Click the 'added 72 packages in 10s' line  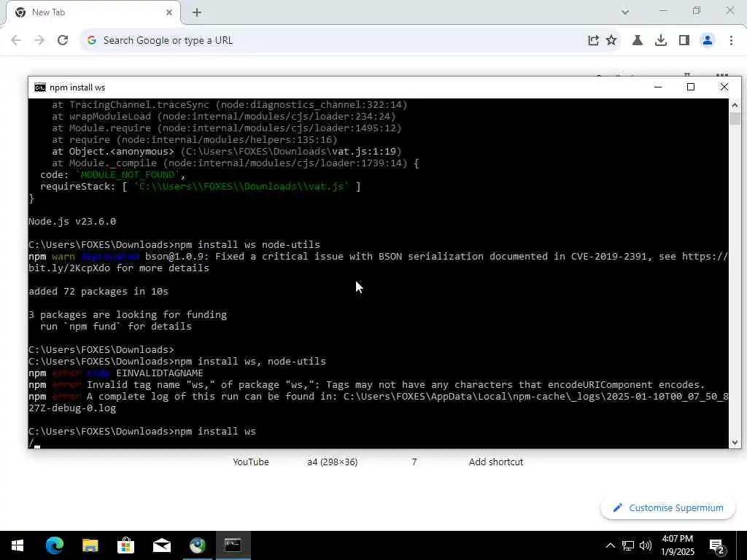tap(98, 292)
